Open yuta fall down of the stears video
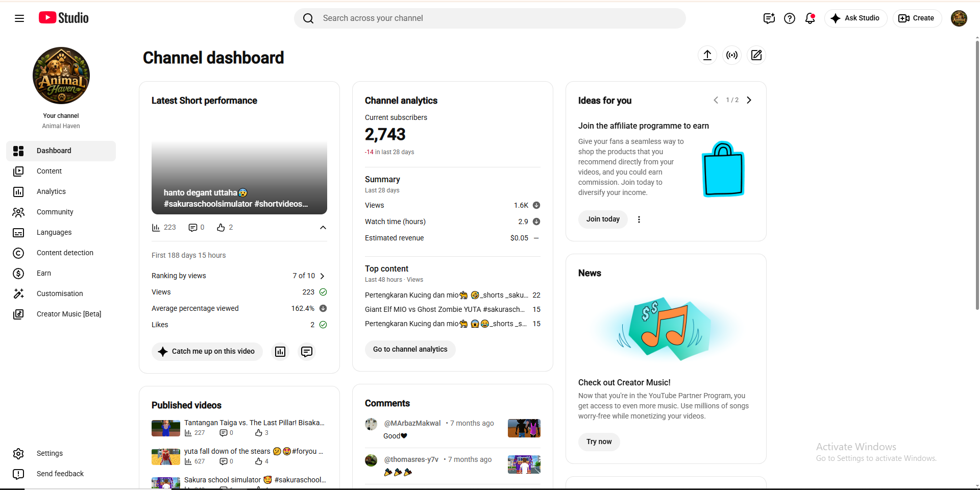Viewport: 980px width, 490px height. (x=254, y=452)
